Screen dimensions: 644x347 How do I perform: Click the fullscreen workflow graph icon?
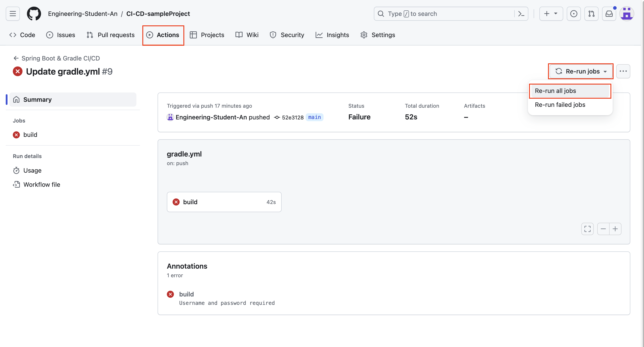coord(587,229)
